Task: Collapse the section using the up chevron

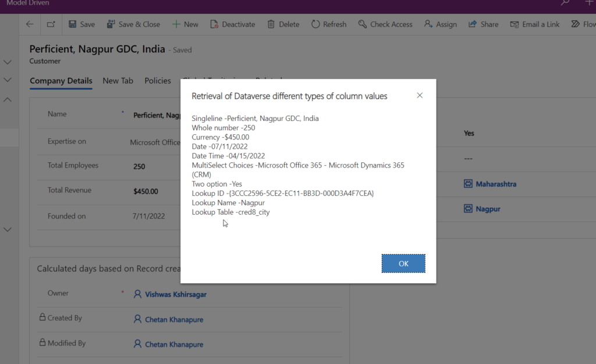Action: (8, 100)
